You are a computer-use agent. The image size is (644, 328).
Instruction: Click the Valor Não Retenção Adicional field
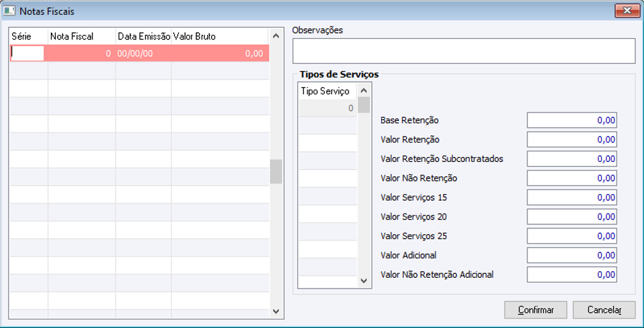[571, 274]
